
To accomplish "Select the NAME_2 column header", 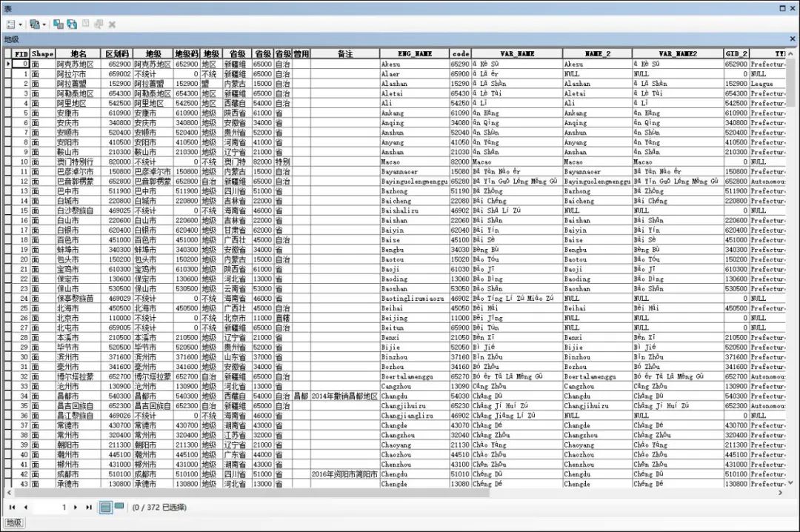I will pos(598,53).
